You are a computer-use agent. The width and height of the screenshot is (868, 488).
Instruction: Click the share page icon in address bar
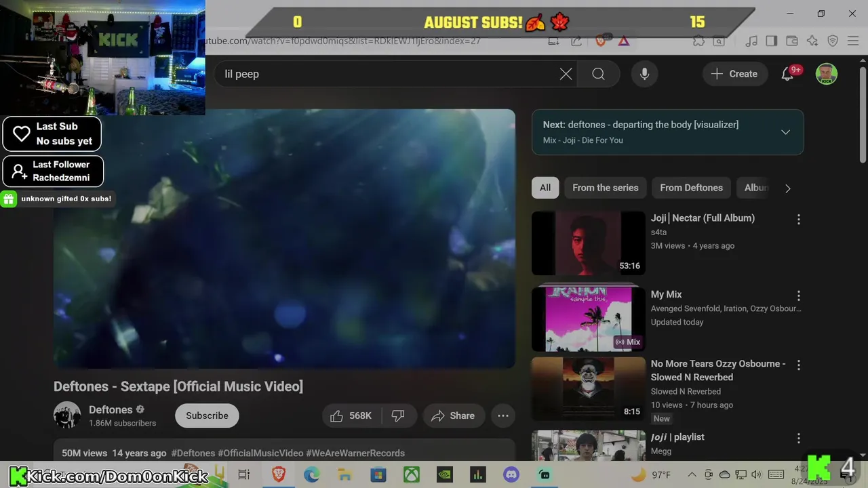coord(576,41)
